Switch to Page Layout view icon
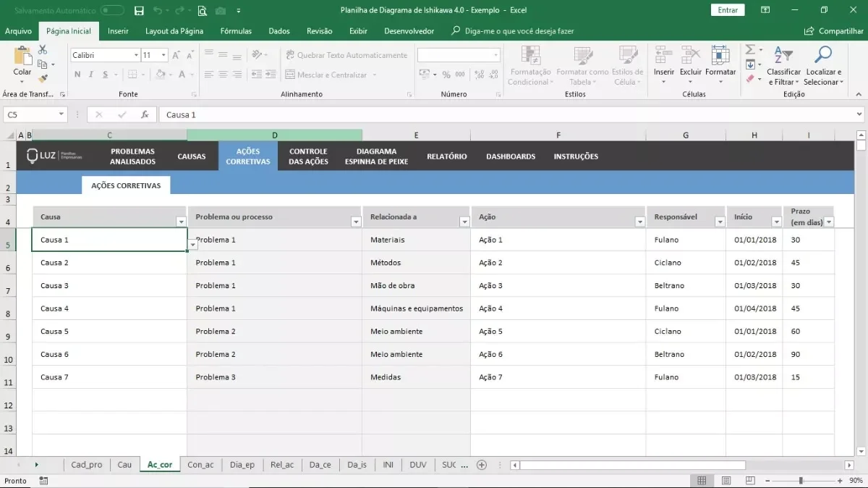The image size is (868, 488). coord(726,481)
